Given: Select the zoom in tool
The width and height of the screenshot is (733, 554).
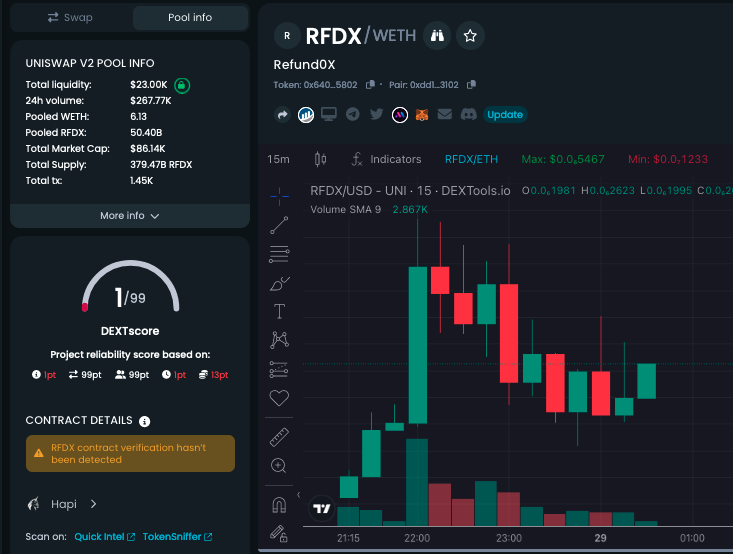Looking at the screenshot, I should click(x=279, y=466).
